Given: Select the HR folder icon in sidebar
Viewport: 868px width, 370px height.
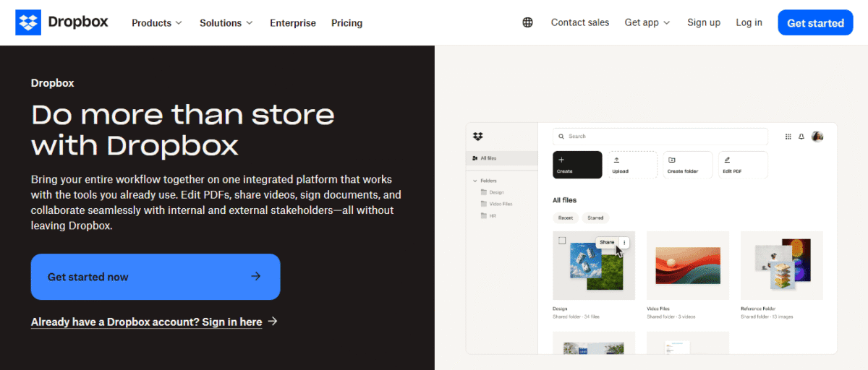Looking at the screenshot, I should pyautogui.click(x=484, y=215).
